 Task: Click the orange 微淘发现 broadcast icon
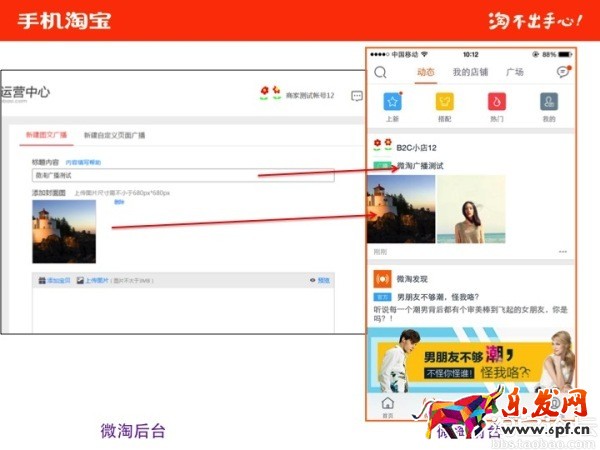click(381, 278)
